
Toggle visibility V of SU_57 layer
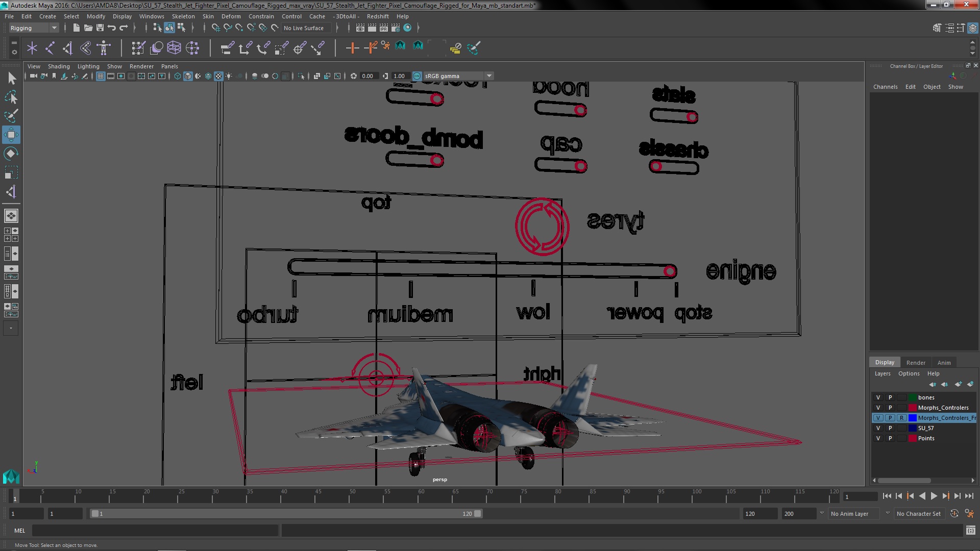point(878,428)
